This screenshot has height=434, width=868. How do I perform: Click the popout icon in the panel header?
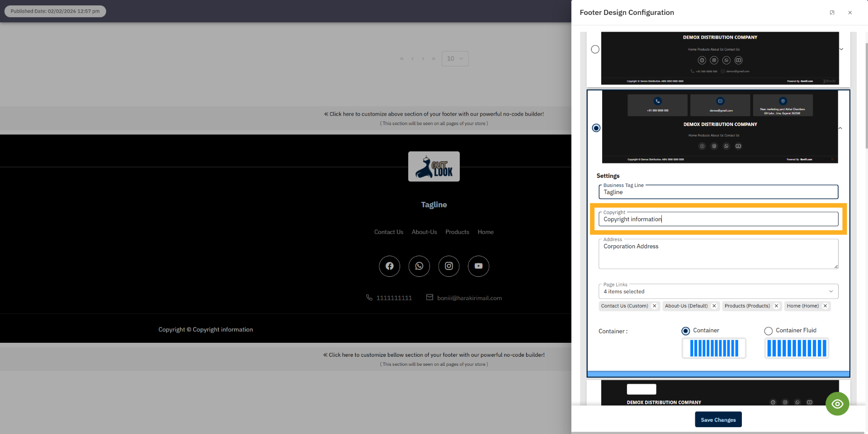coord(832,12)
